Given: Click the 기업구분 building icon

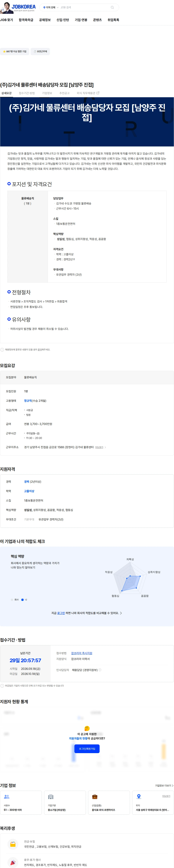Looking at the screenshot, I should tap(51, 796).
